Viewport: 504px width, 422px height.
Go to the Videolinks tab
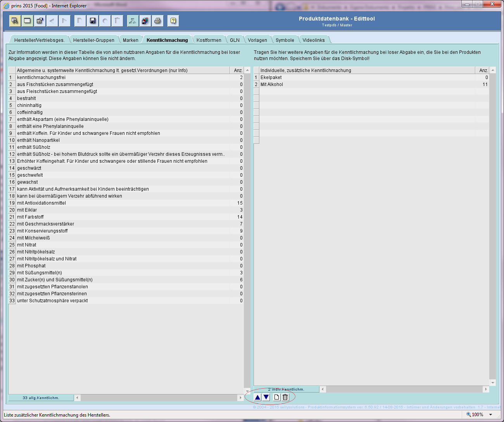pyautogui.click(x=313, y=40)
